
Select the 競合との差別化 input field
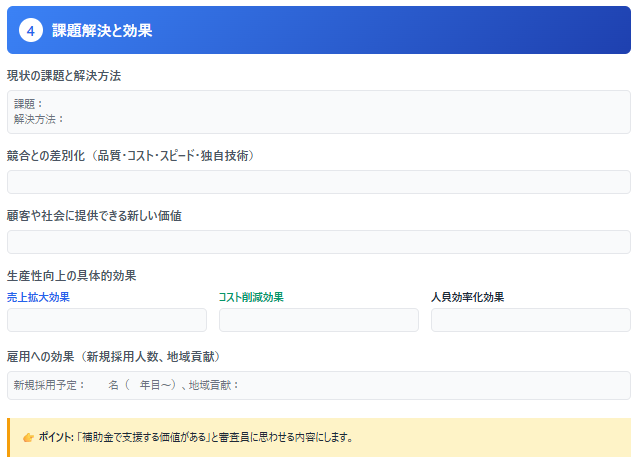[x=318, y=182]
